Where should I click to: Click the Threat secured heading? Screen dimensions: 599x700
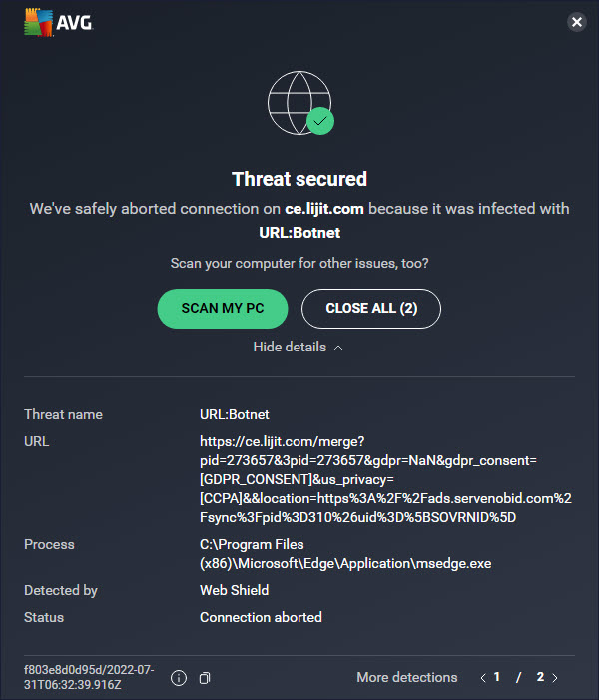click(x=299, y=179)
